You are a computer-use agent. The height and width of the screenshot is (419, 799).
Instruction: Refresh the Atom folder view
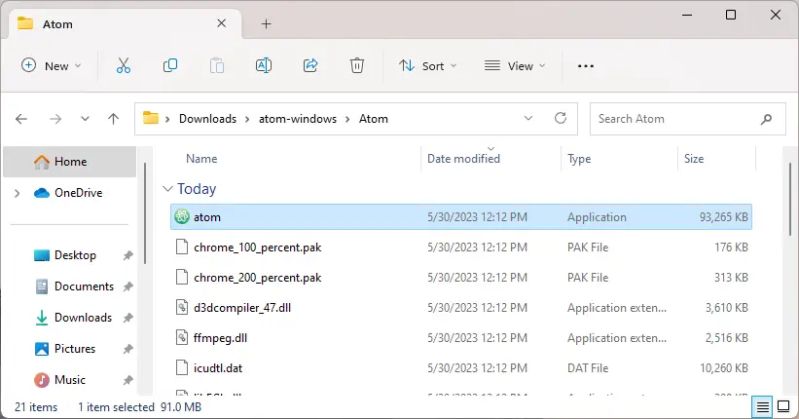coord(561,118)
